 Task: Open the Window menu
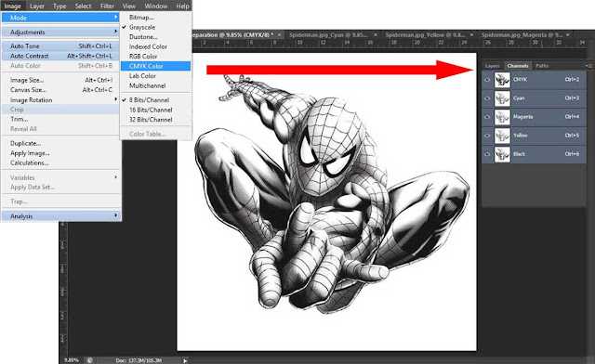(x=156, y=6)
